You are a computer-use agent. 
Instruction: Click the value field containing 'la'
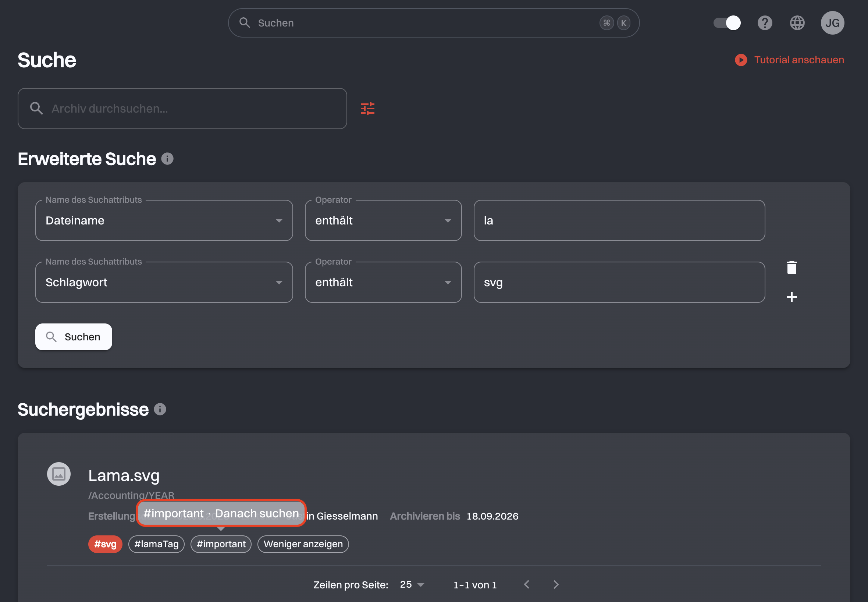[619, 220]
